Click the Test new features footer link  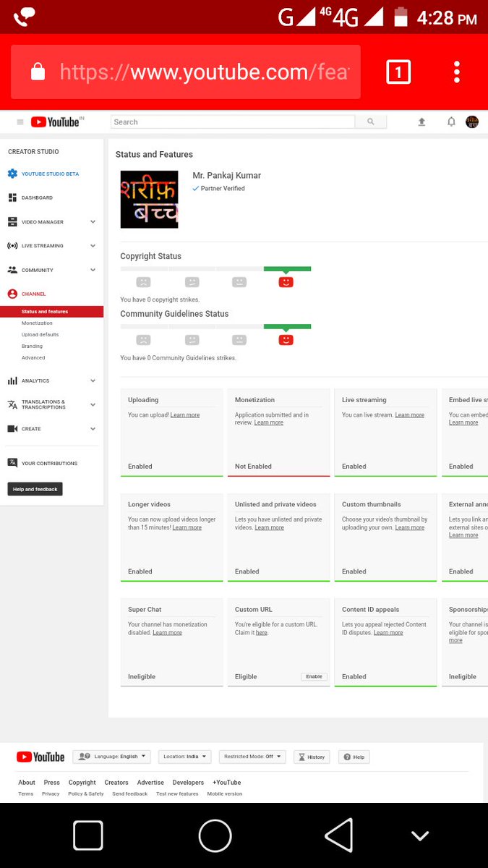click(x=177, y=793)
